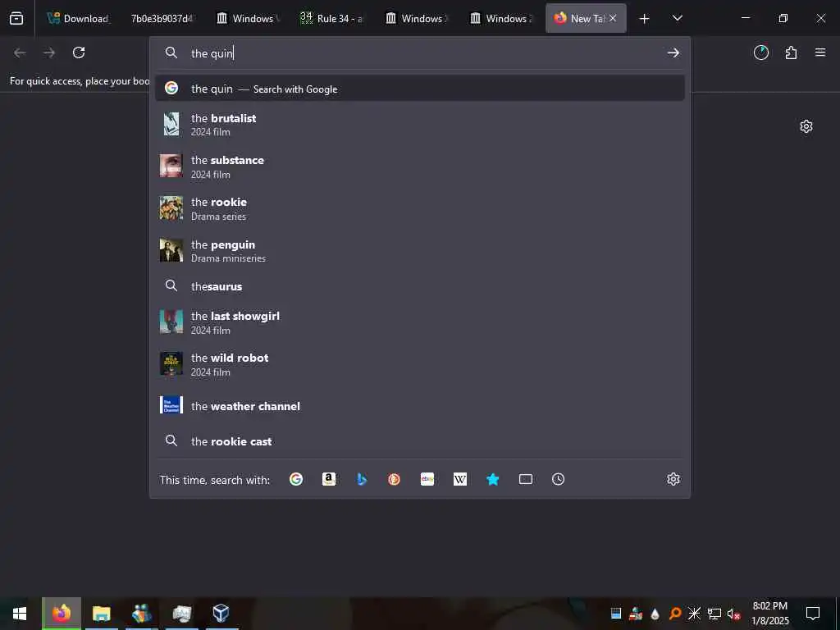Go back with the back arrow
This screenshot has width=840, height=630.
(20, 52)
